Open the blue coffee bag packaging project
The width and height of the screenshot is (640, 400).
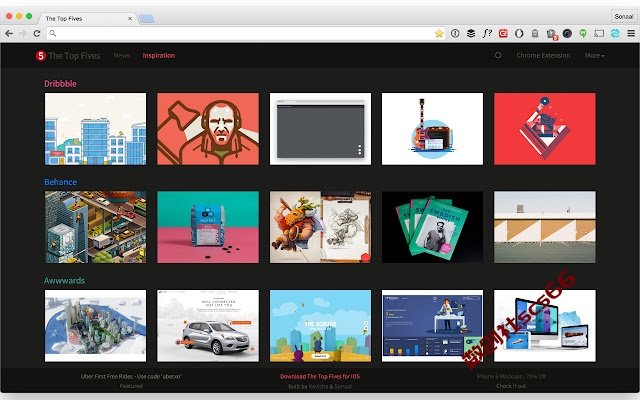tap(208, 227)
